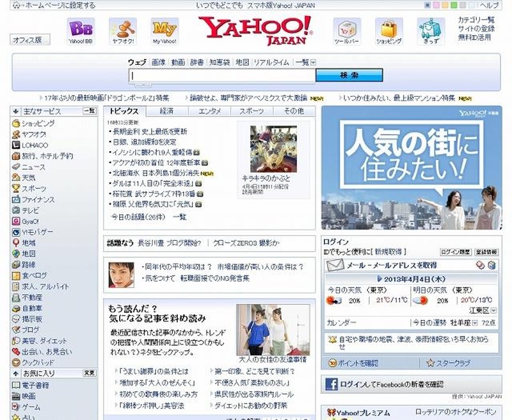The width and height of the screenshot is (512, 420).
Task: Click the Facebook logo icon
Action: [331, 384]
